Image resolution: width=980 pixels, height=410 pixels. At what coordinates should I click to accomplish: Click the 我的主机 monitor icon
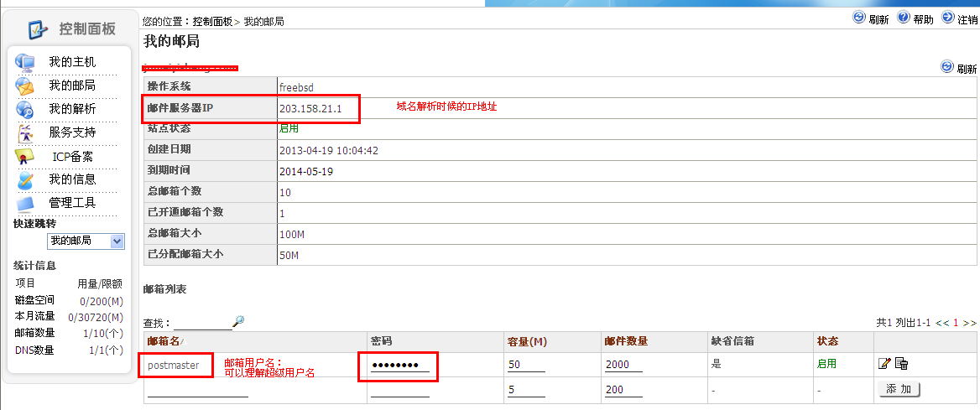click(x=25, y=62)
